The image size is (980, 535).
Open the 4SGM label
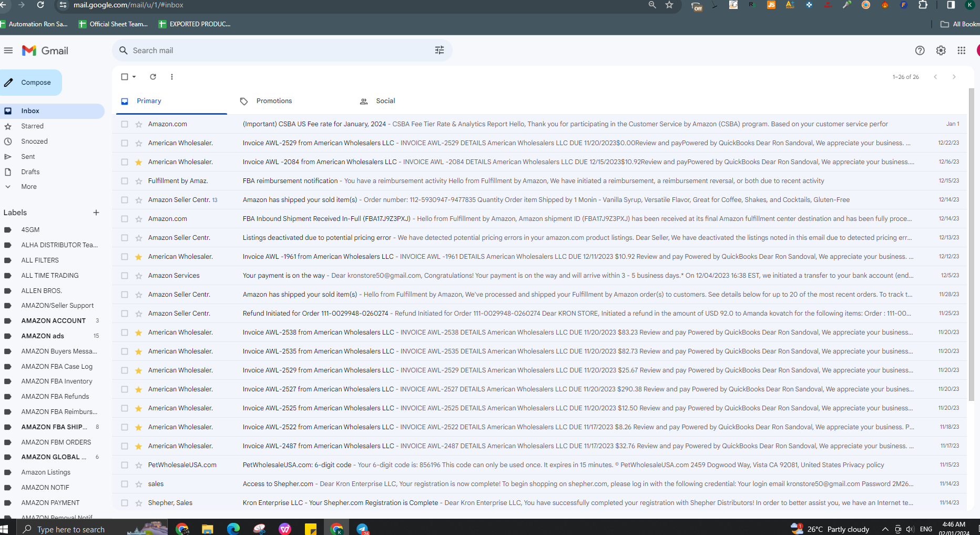30,230
